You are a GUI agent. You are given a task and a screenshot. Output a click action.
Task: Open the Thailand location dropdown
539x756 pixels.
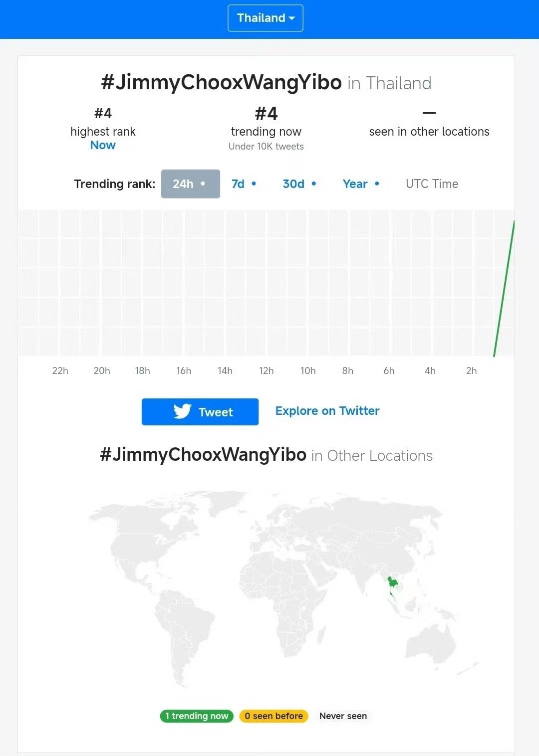tap(266, 18)
